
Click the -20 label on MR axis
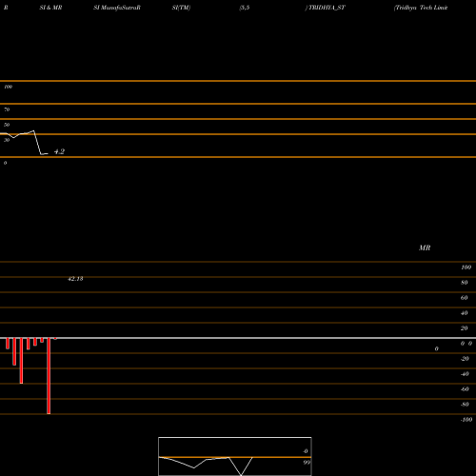pyautogui.click(x=465, y=359)
